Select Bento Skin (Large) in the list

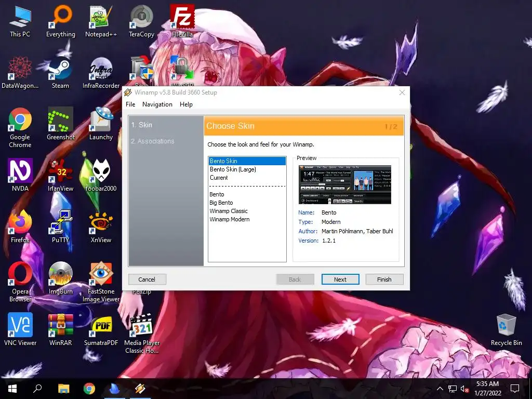[247, 169]
